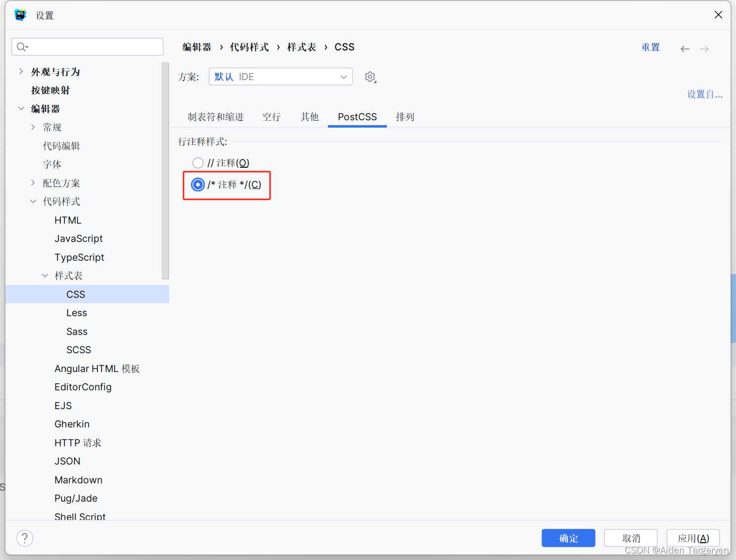Select the /* 注释 */(C) radio button
The image size is (736, 560).
click(198, 185)
